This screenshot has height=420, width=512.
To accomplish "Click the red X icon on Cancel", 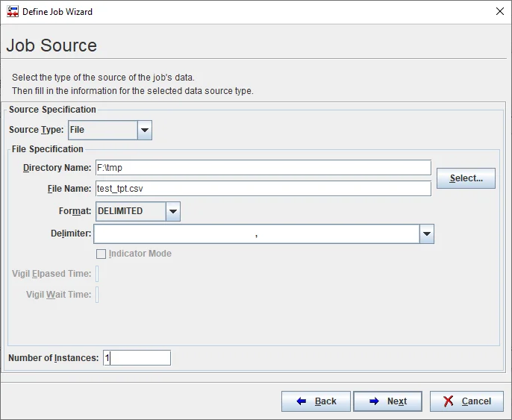I will (448, 401).
